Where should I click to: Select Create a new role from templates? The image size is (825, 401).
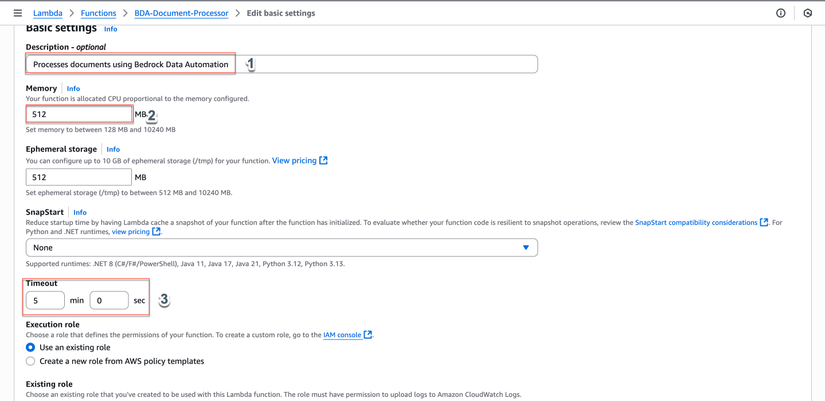31,361
